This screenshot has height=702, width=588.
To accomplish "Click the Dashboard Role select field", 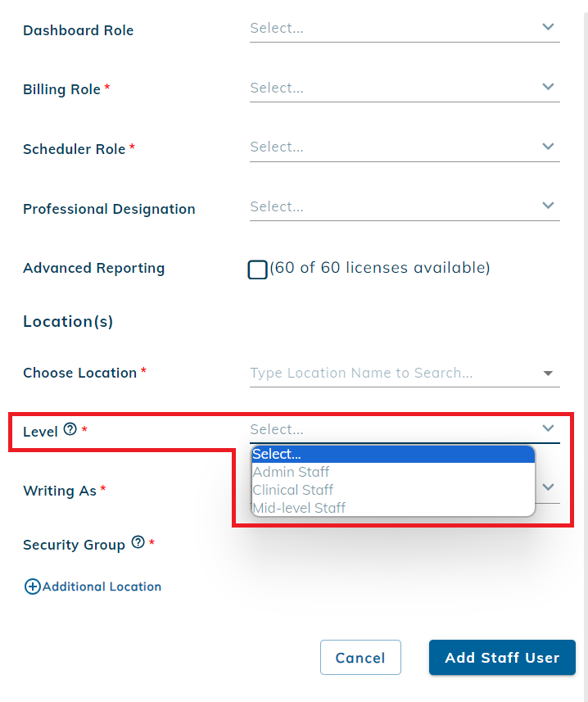I will click(393, 29).
